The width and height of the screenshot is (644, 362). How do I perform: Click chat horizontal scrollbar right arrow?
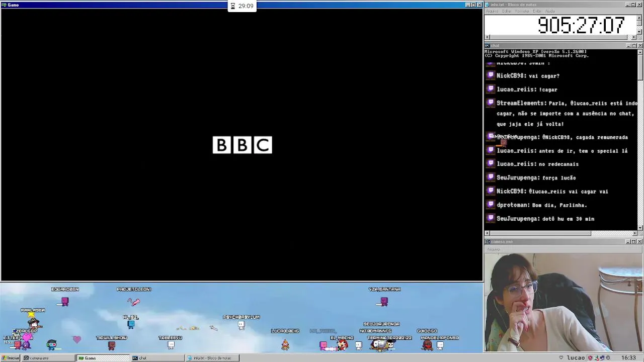[634, 233]
